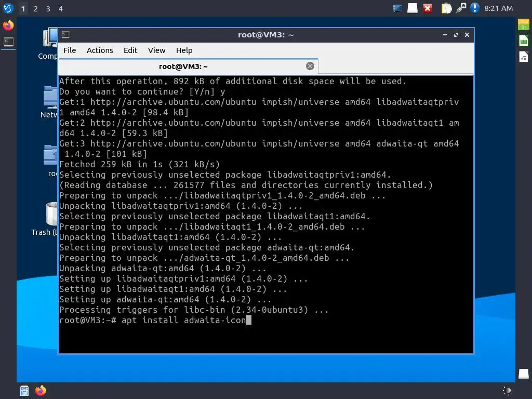
Task: Click the terminal window title bar icon
Action: (x=65, y=35)
